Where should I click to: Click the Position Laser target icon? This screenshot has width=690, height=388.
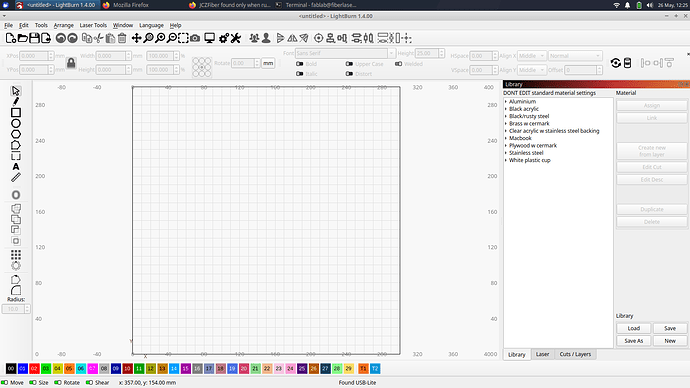click(x=318, y=38)
